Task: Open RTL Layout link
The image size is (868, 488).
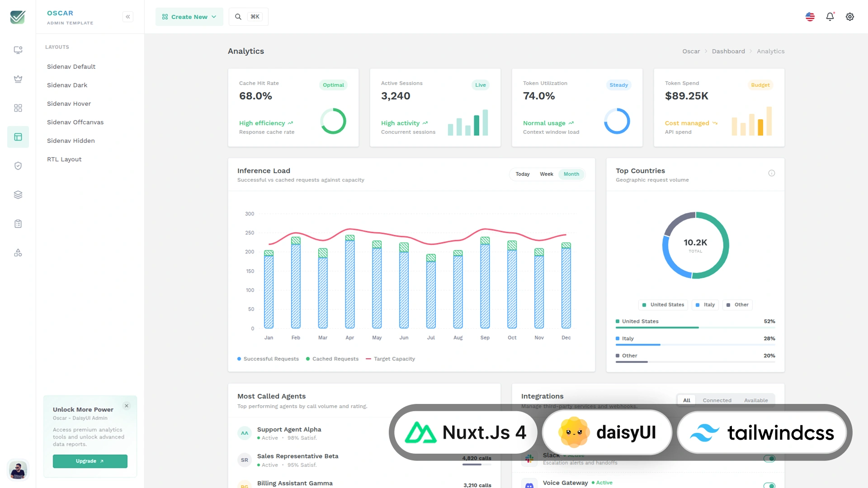Action: click(65, 159)
